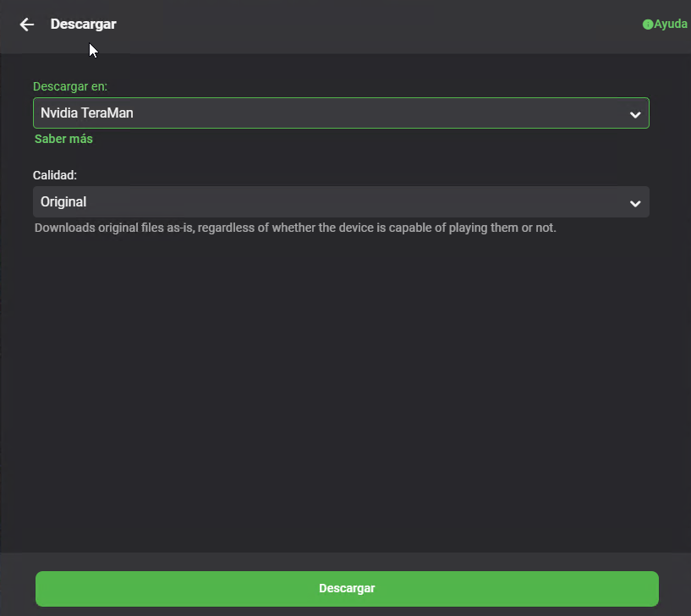Click blank middle of the device selection field
This screenshot has height=616, width=691.
pos(381,113)
